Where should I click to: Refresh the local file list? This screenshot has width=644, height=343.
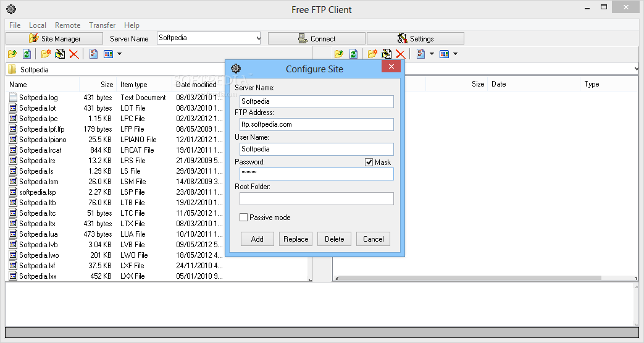click(x=27, y=54)
